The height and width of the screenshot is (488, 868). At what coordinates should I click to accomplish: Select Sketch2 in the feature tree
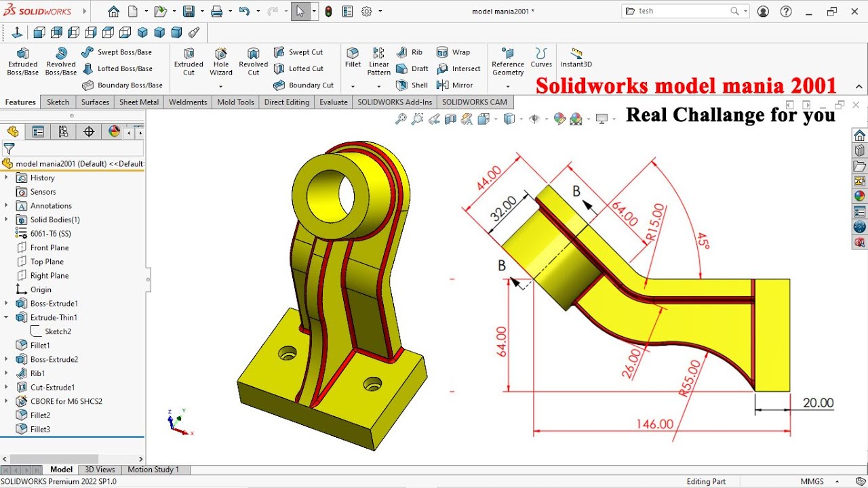tap(52, 331)
